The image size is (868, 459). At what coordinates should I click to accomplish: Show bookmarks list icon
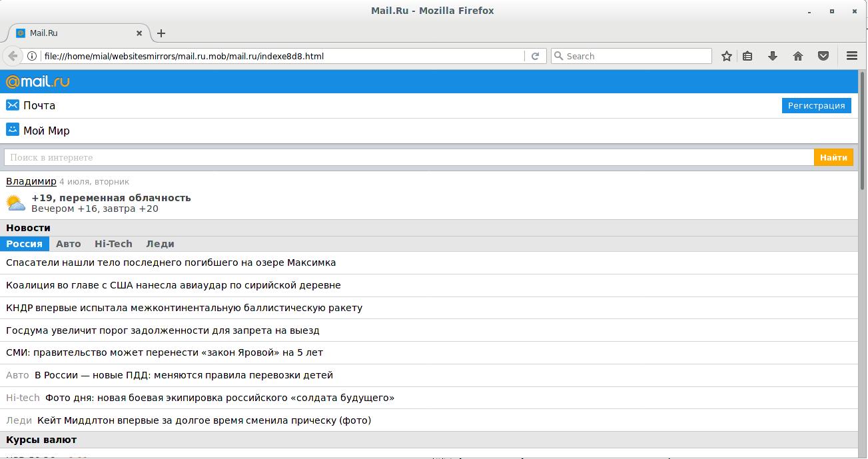pyautogui.click(x=747, y=56)
